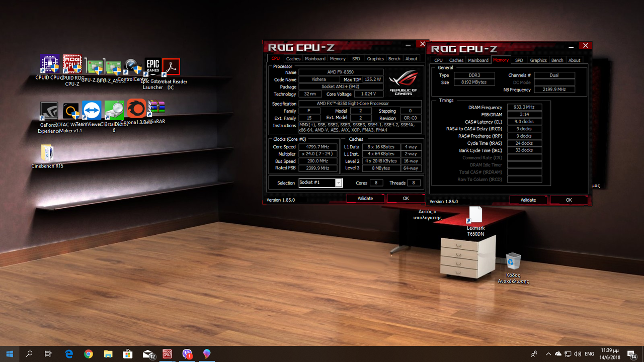Screen dimensions: 644x362
Task: Select the Lexmark T650DN desktop shortcut
Action: tap(475, 222)
